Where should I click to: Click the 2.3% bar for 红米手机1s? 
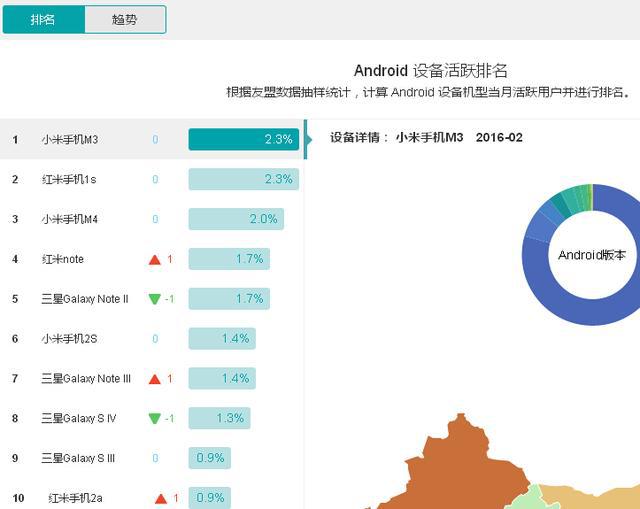click(x=244, y=179)
